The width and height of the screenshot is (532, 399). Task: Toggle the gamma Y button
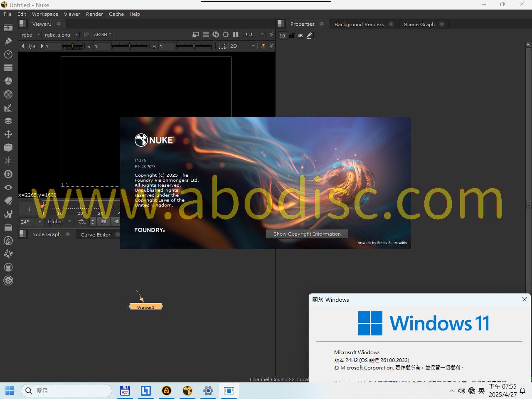coord(89,47)
